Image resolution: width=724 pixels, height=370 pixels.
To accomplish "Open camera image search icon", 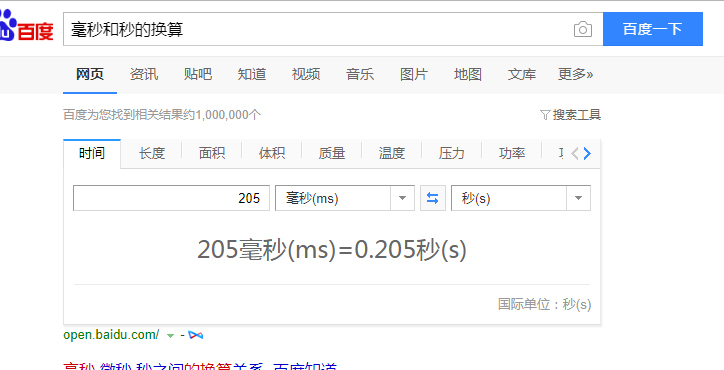I will (x=583, y=30).
